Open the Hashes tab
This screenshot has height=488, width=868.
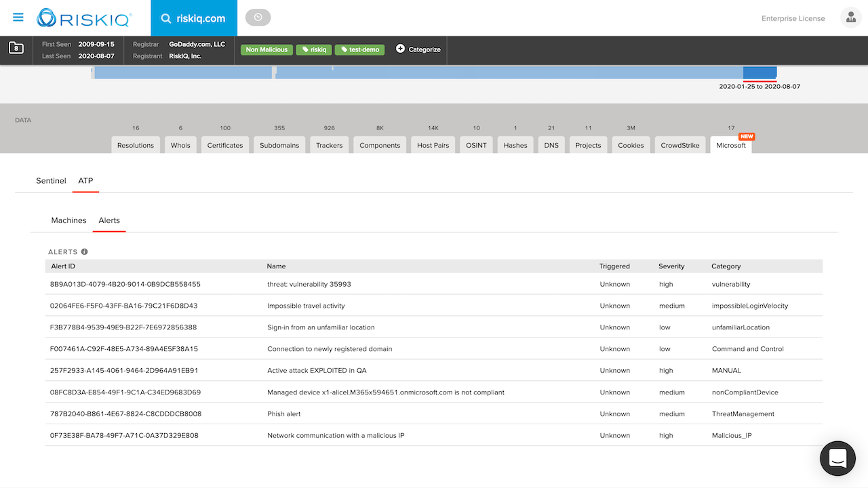[515, 145]
